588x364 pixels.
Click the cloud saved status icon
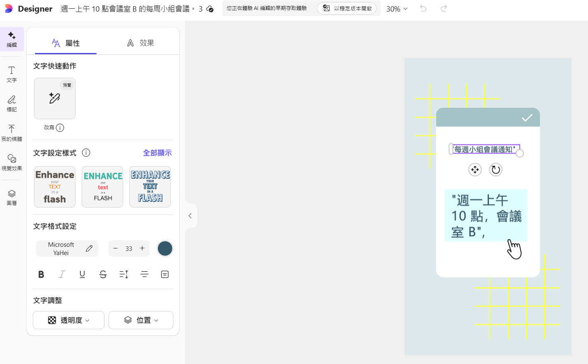pyautogui.click(x=210, y=9)
